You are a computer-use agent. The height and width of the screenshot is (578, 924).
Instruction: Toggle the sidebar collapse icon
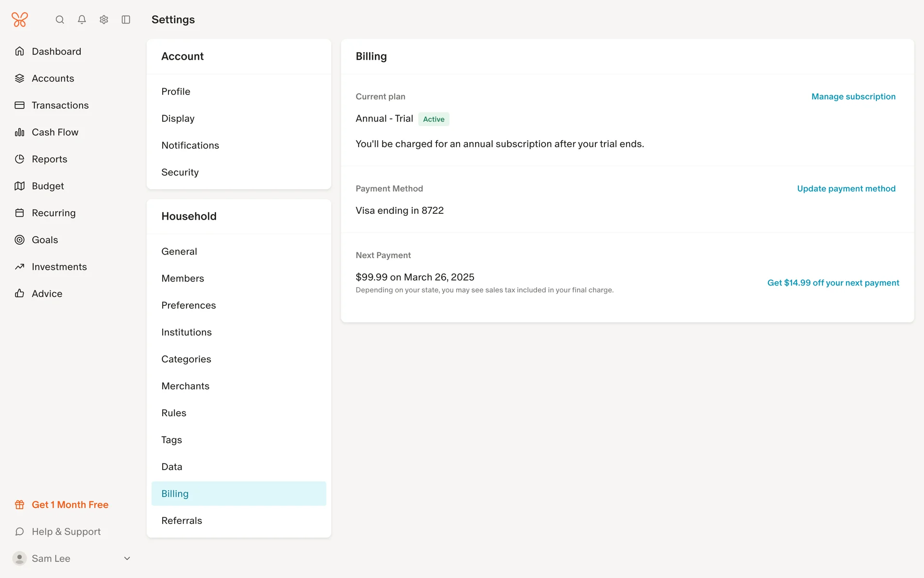pyautogui.click(x=126, y=20)
